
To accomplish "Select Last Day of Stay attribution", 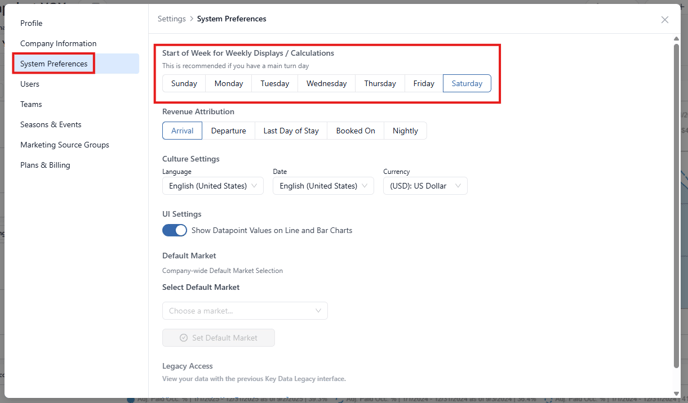I will 291,131.
